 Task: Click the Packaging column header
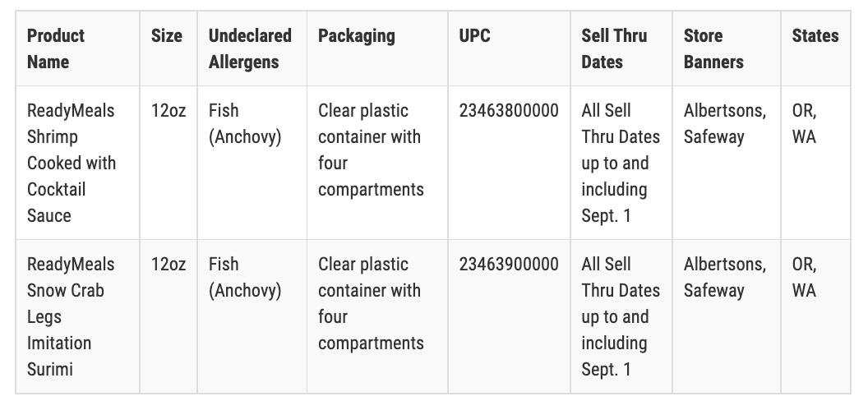point(357,36)
